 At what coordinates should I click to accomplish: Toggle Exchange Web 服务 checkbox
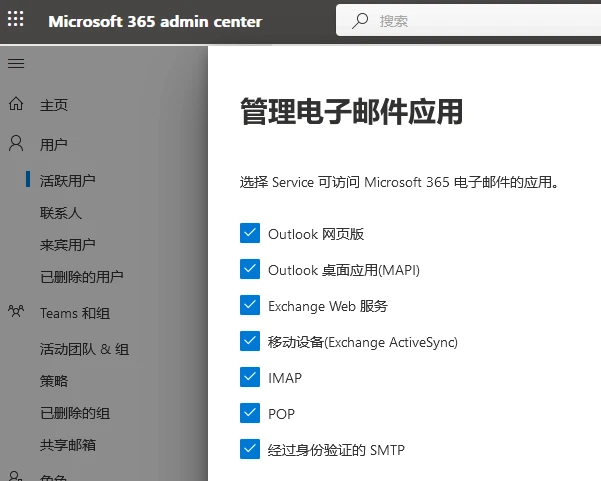pos(250,305)
